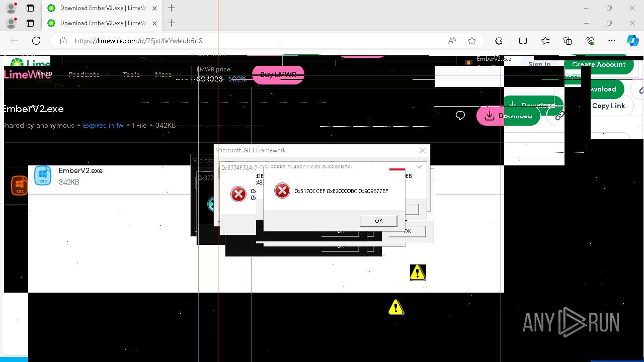644x362 pixels.
Task: Click the blue EXE file icon beside EmberV2.exe
Action: (43, 176)
